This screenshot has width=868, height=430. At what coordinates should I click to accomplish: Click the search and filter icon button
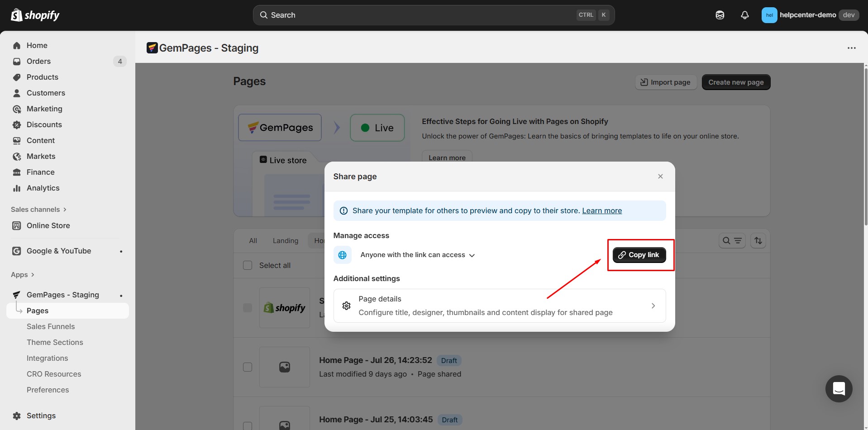click(731, 241)
